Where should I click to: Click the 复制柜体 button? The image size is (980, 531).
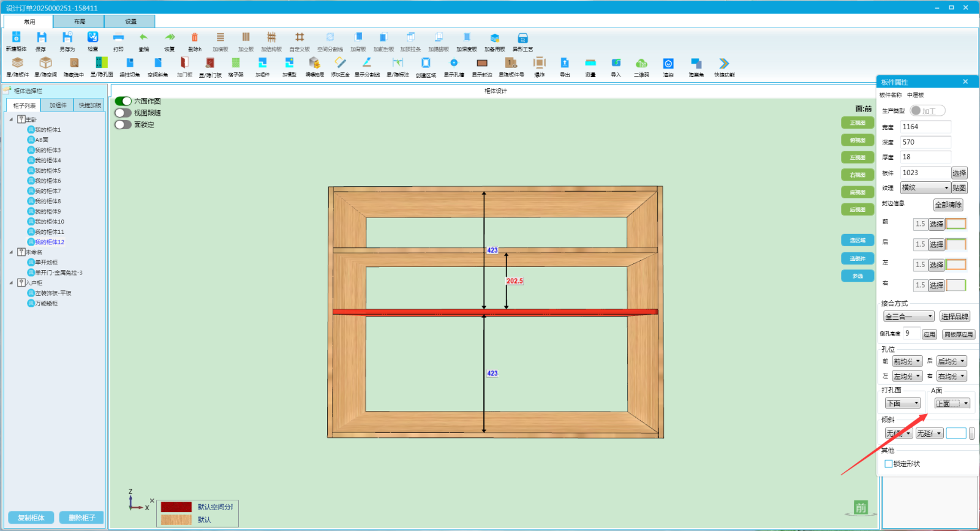31,518
